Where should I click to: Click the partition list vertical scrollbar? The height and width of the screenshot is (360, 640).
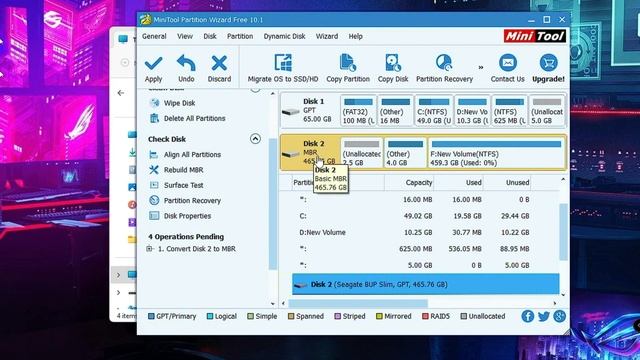563,231
